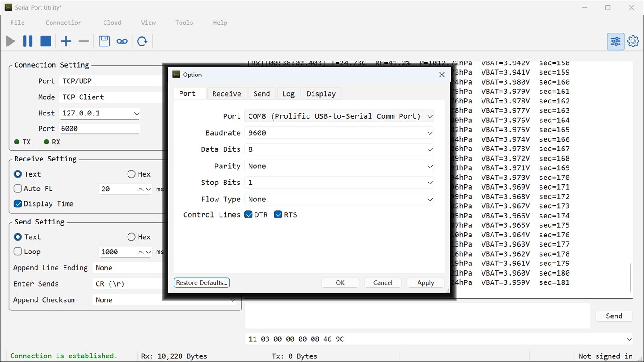Click the connection Port 6000 field
The width and height of the screenshot is (644, 362).
(99, 129)
